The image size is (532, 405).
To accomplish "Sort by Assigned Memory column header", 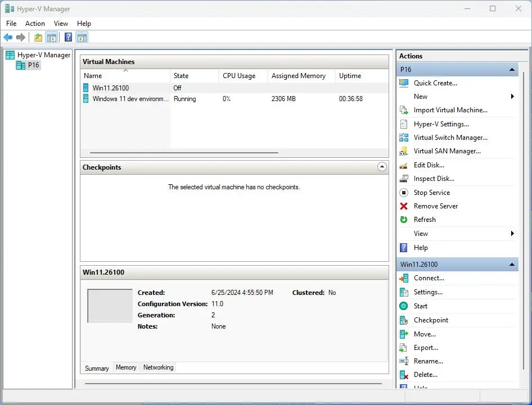I will [x=301, y=76].
